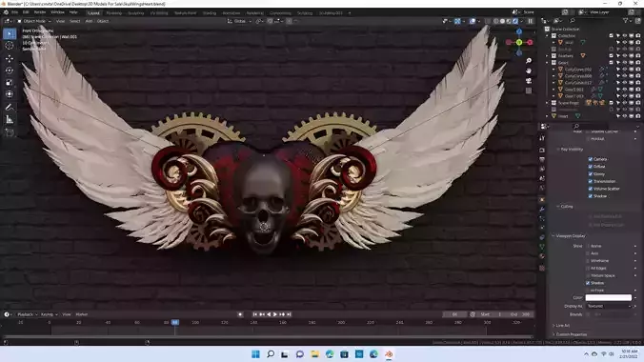Toggle Transmission ray visibility checkbox
Viewport: 644px width, 362px height.
pos(591,181)
